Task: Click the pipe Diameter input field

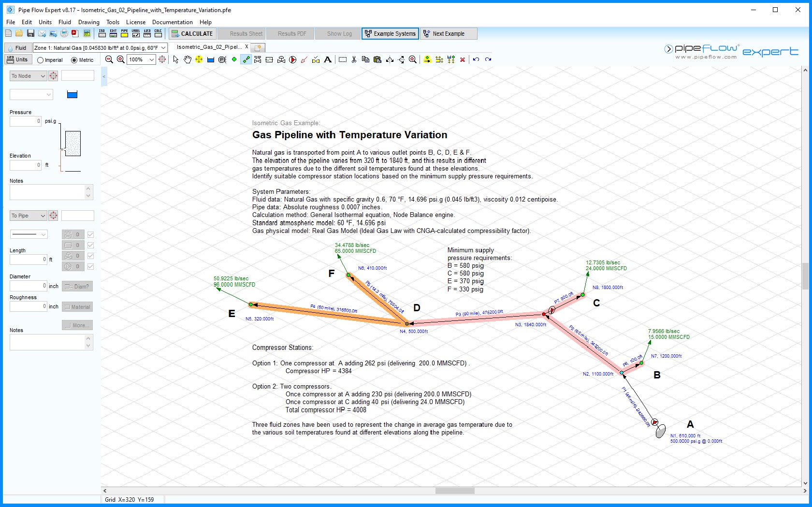Action: click(28, 286)
